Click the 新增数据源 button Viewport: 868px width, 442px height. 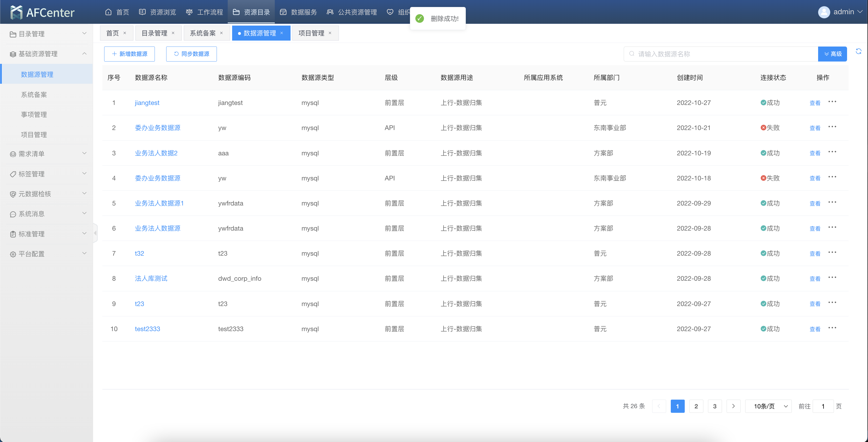tap(130, 54)
